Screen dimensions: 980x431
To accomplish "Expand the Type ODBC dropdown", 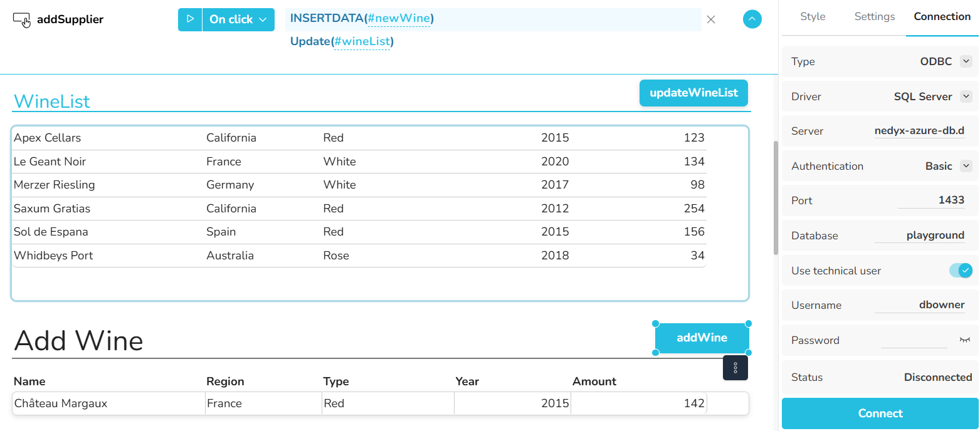I will pyautogui.click(x=966, y=61).
